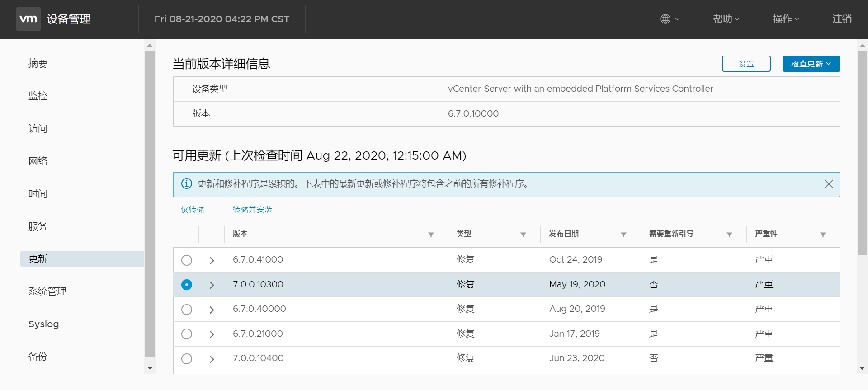
Task: Click the 版本 column header
Action: [240, 234]
